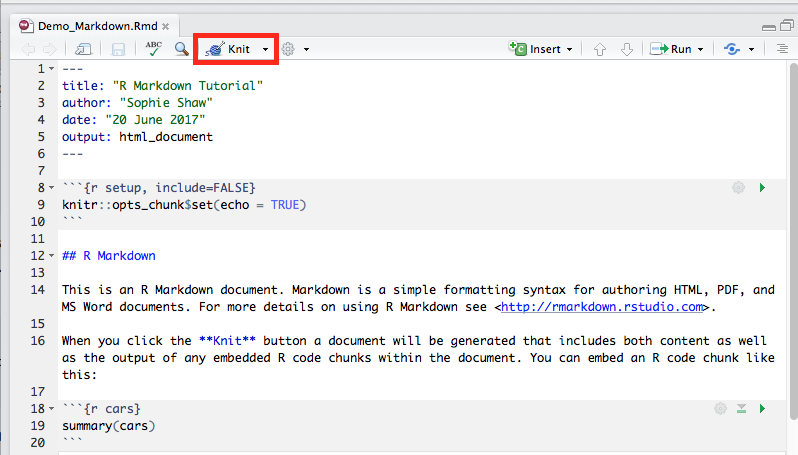Go to previous chunk up arrow
The width and height of the screenshot is (798, 455).
pos(600,49)
